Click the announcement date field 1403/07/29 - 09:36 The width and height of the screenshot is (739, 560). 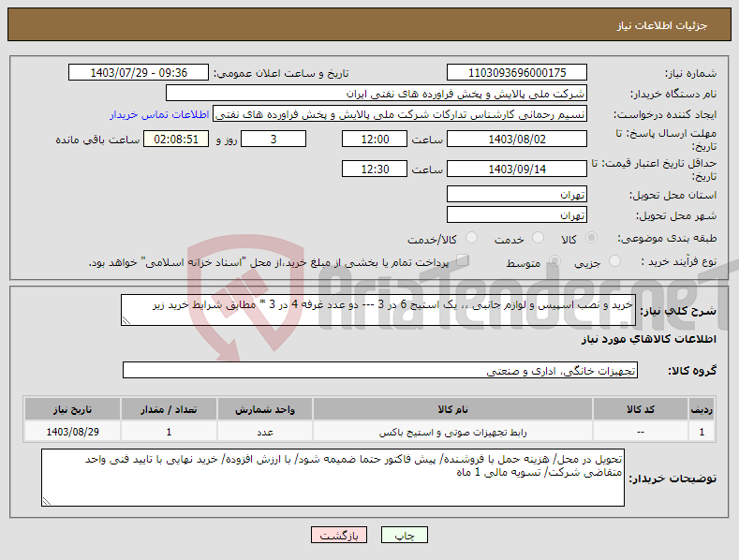pos(139,73)
